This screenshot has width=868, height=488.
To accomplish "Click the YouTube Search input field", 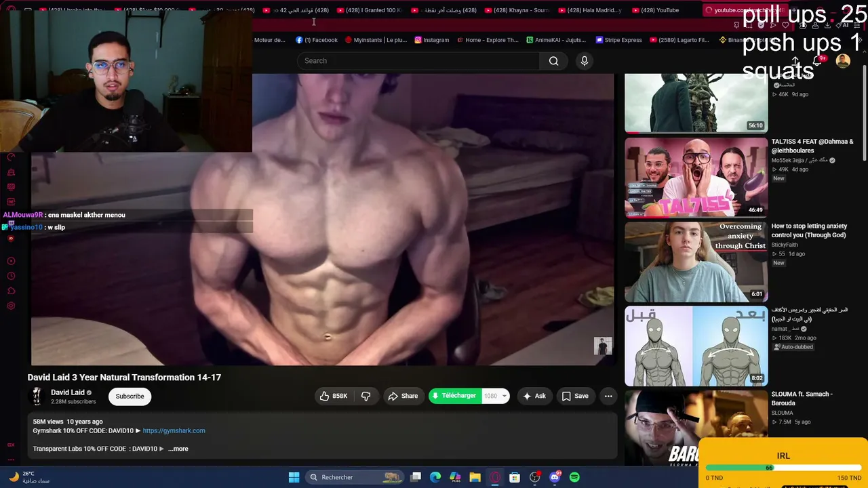I will [x=418, y=61].
